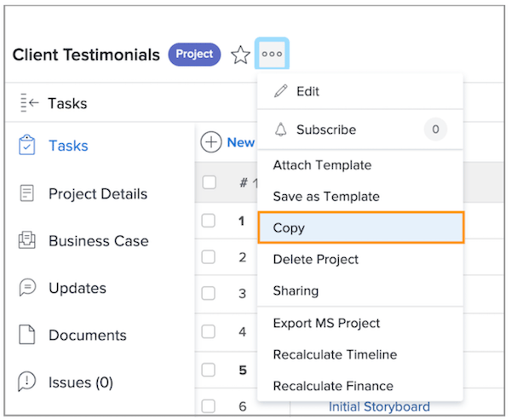Favorite the project with the star icon
The image size is (511, 420).
pos(241,55)
